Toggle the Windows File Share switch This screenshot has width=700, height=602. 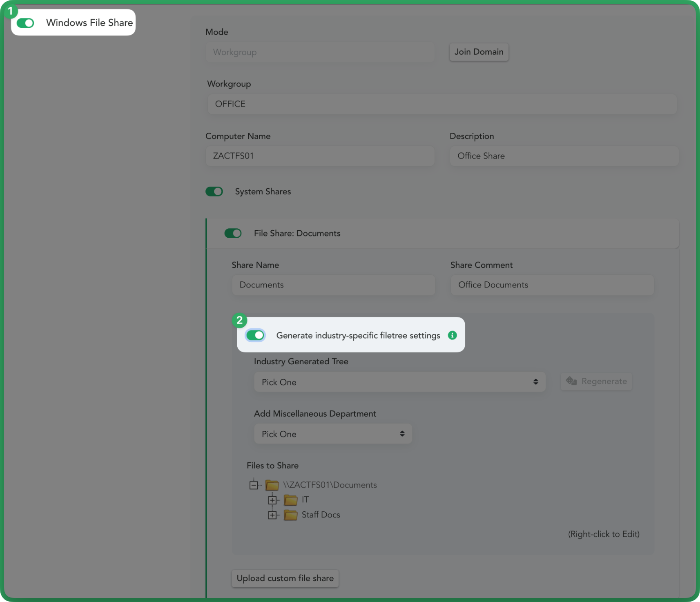[25, 23]
